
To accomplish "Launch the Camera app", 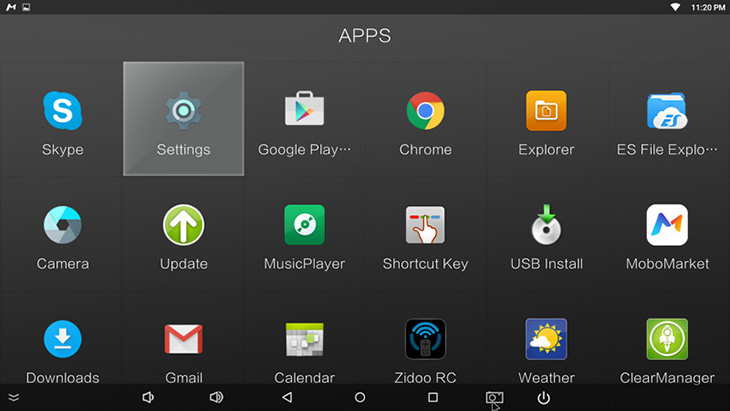I will tap(62, 234).
